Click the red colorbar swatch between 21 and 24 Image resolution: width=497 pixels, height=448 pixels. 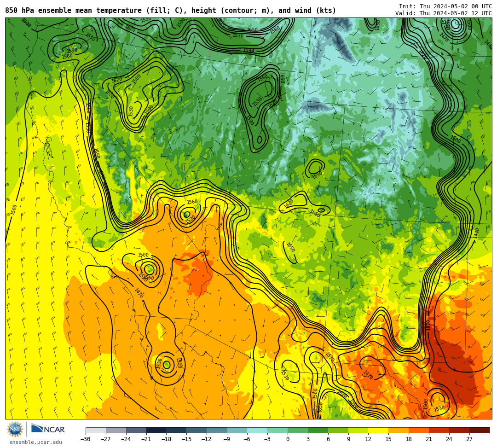coord(439,430)
